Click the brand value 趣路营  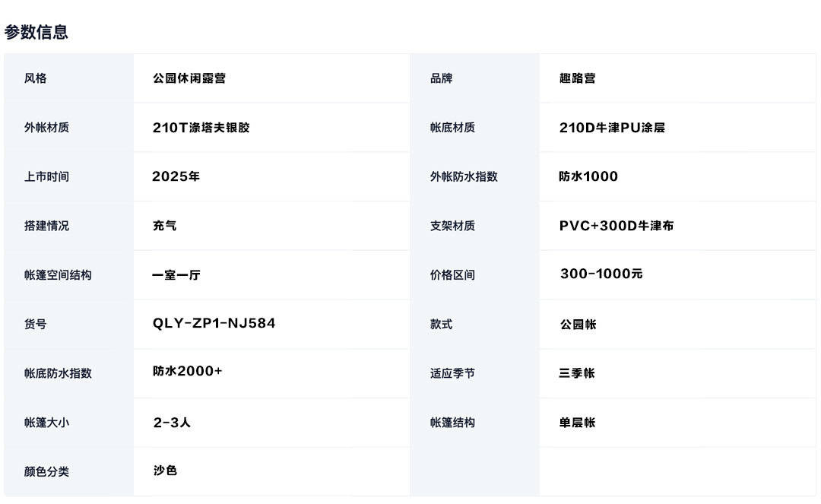point(577,78)
